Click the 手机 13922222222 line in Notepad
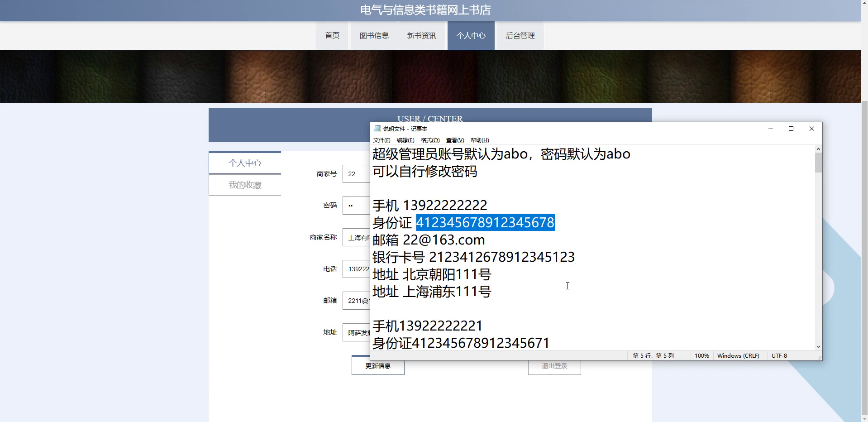The width and height of the screenshot is (868, 422). (x=430, y=206)
